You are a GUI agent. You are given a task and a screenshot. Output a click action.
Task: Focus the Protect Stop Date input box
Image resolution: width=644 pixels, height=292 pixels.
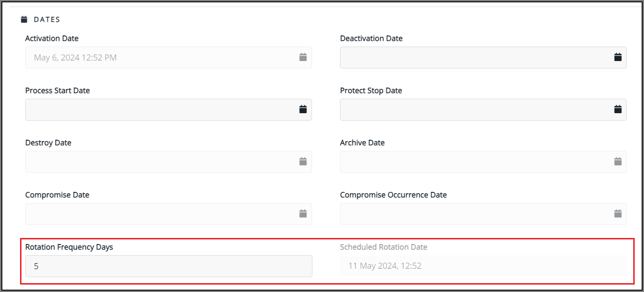point(473,110)
